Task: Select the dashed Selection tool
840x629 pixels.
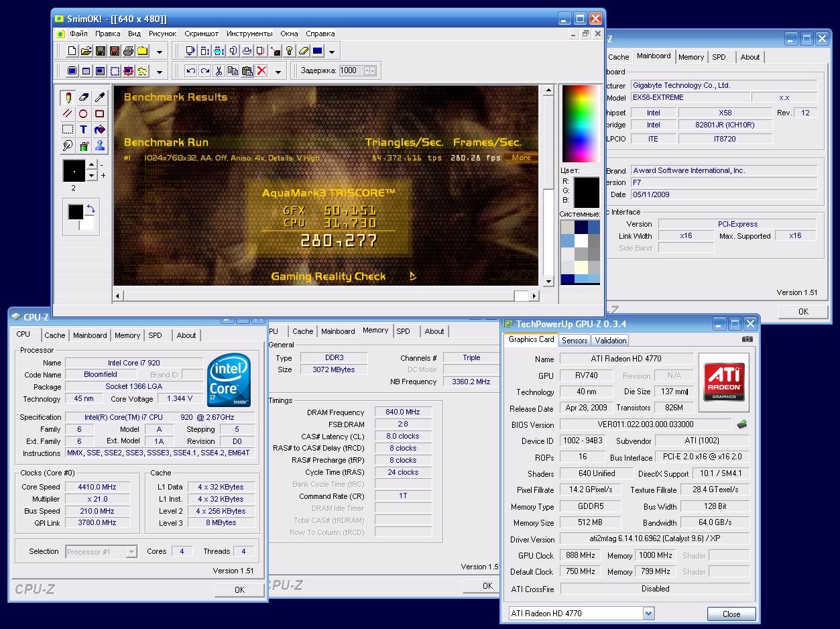Action: (x=68, y=129)
